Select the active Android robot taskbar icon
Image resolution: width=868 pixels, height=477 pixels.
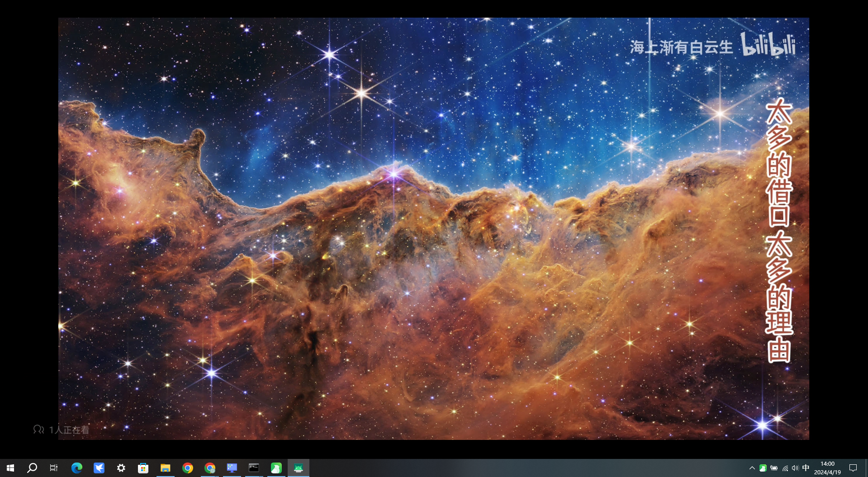coord(298,468)
